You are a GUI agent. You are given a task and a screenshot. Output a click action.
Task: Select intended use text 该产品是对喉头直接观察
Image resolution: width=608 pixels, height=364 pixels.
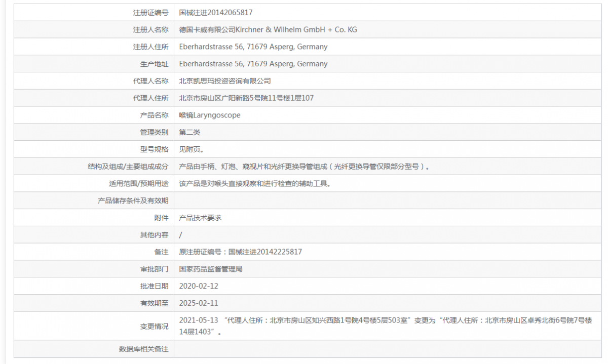255,184
